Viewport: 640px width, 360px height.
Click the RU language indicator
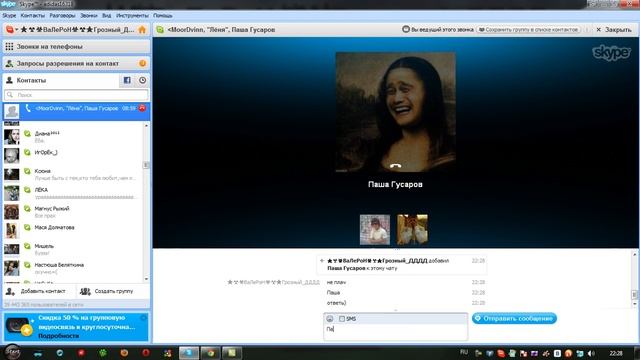464,352
